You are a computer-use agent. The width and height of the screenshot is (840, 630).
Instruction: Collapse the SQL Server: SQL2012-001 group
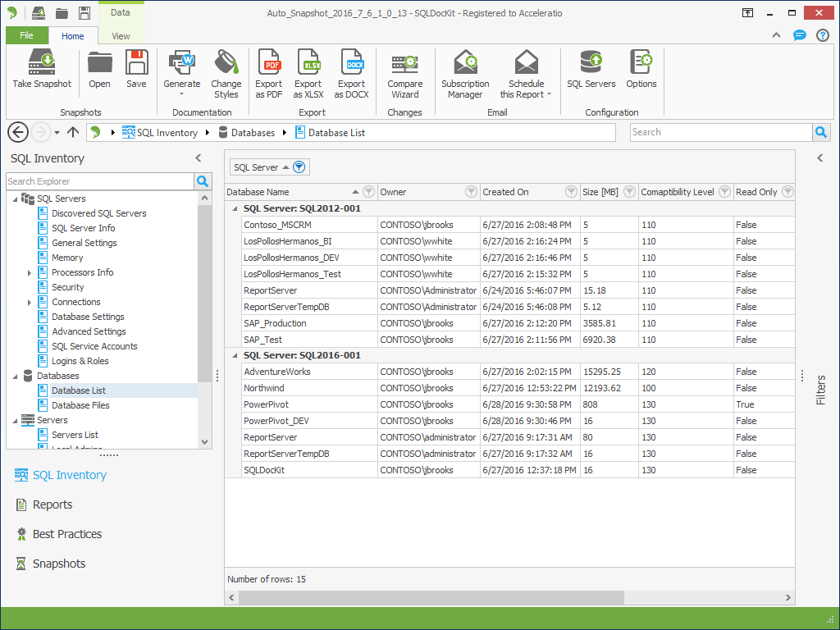(x=235, y=208)
